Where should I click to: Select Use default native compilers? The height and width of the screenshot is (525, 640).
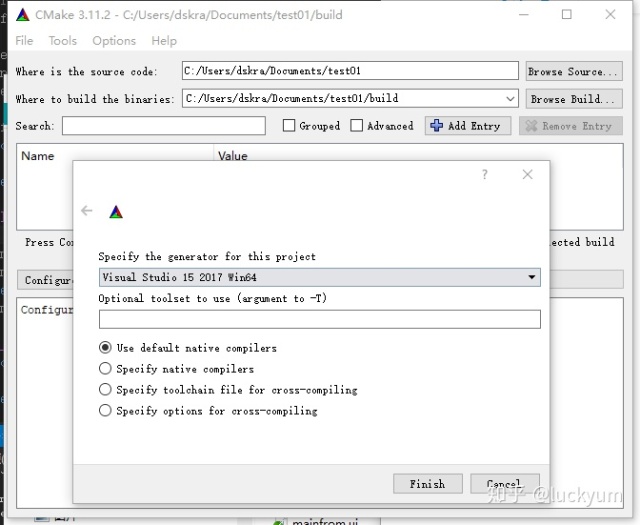[105, 347]
